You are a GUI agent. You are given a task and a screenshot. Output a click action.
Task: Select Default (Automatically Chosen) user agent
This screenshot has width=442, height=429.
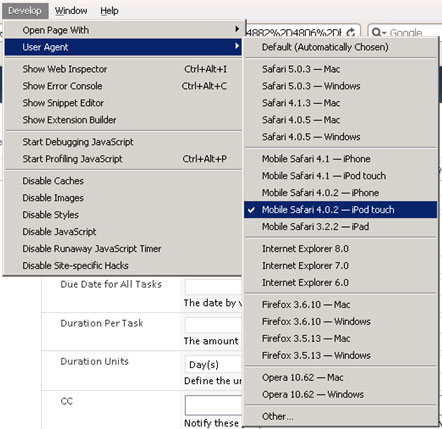click(x=340, y=47)
